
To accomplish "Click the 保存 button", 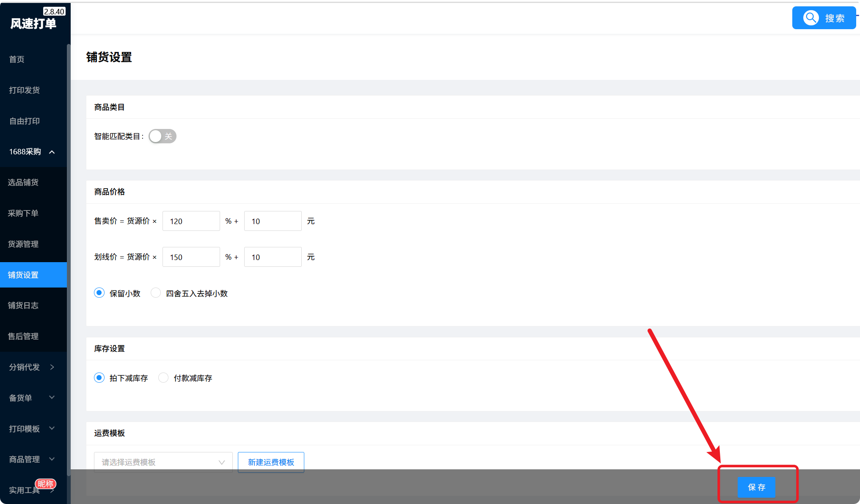I will (756, 487).
